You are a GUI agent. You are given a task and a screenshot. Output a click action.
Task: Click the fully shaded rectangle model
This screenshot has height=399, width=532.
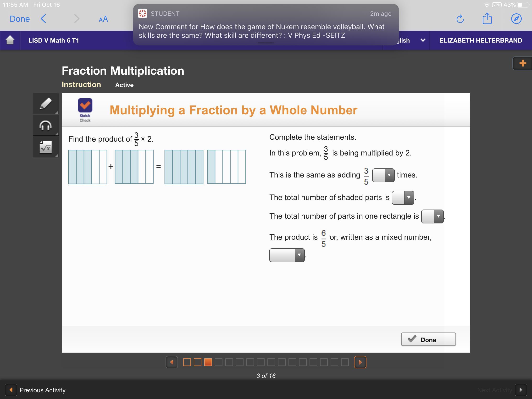point(184,167)
